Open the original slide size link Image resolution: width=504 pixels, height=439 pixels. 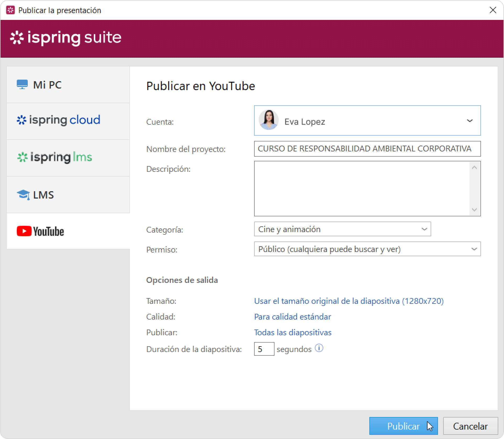tap(349, 301)
